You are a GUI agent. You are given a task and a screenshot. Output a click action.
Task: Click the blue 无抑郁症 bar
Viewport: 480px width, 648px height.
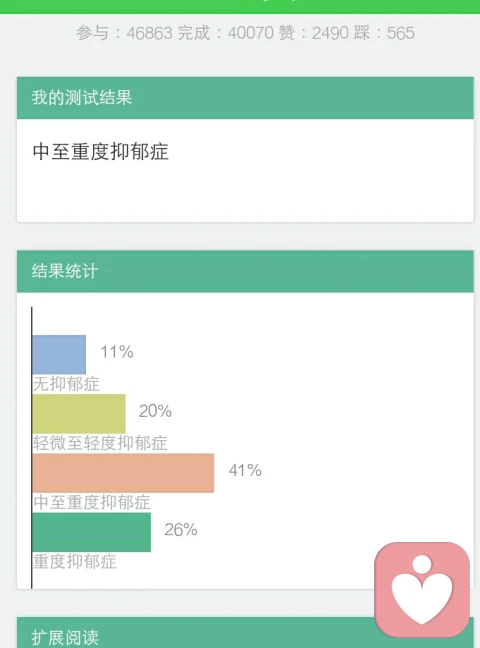(x=59, y=355)
